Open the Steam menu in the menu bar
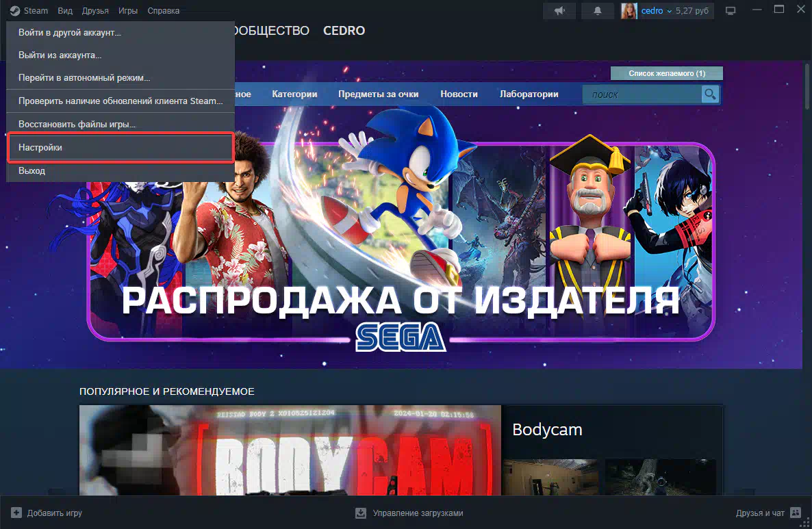 [x=35, y=10]
